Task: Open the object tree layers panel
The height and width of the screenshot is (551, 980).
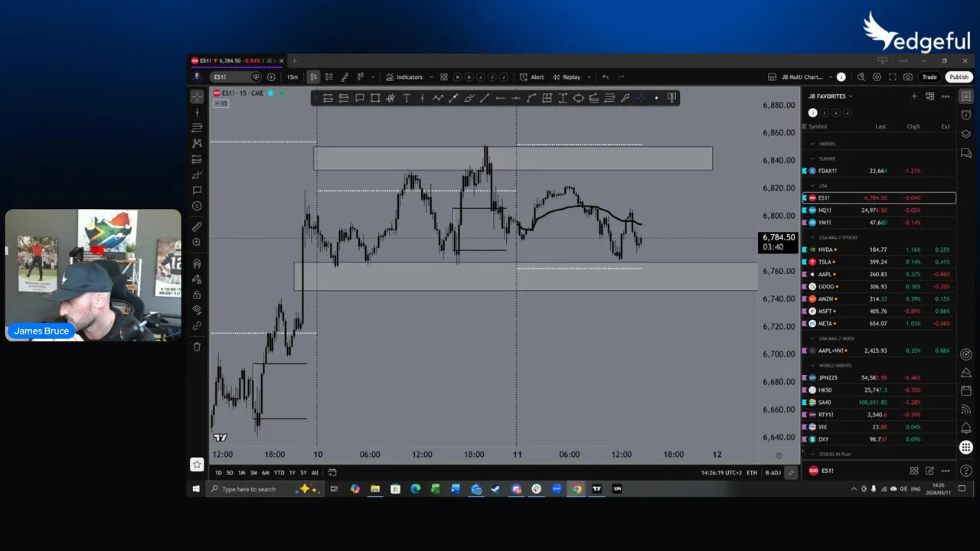Action: tap(966, 134)
